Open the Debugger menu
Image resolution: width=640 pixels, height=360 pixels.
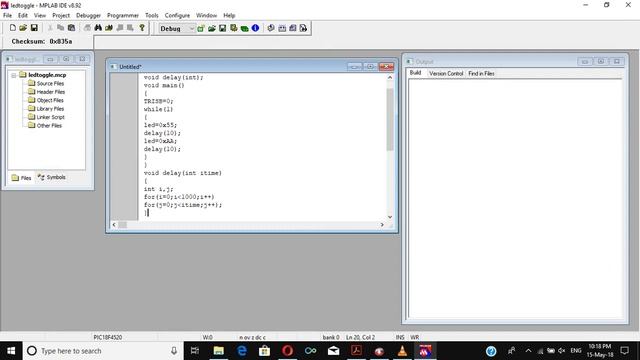tap(88, 15)
